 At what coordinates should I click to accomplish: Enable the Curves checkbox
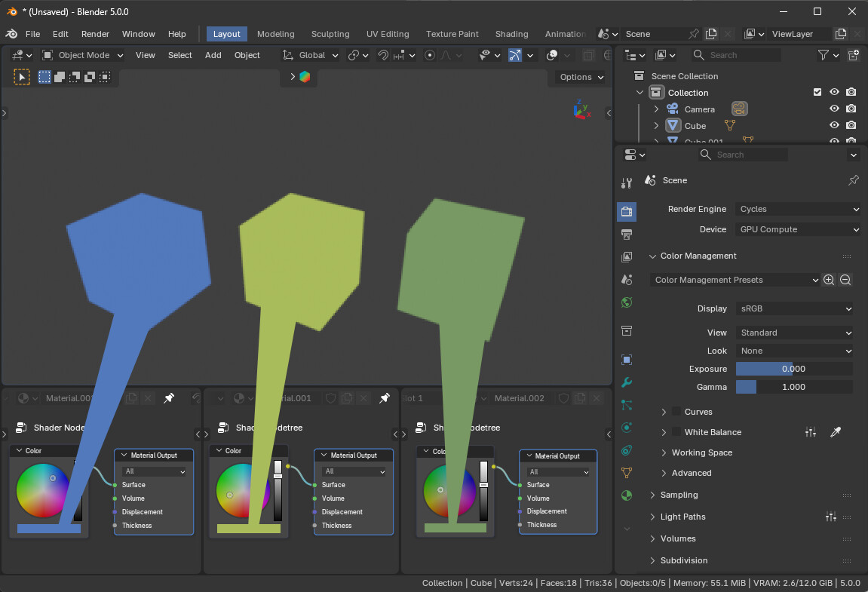(x=676, y=412)
